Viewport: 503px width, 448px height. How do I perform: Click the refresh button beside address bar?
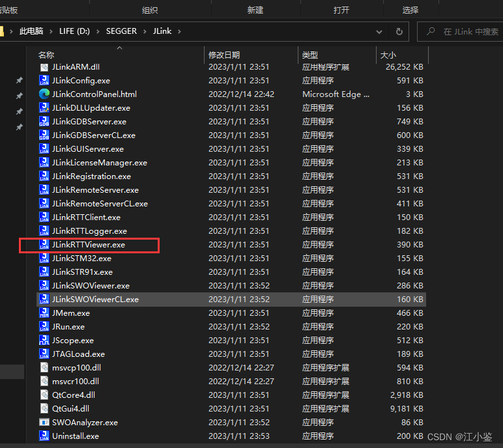coord(399,31)
